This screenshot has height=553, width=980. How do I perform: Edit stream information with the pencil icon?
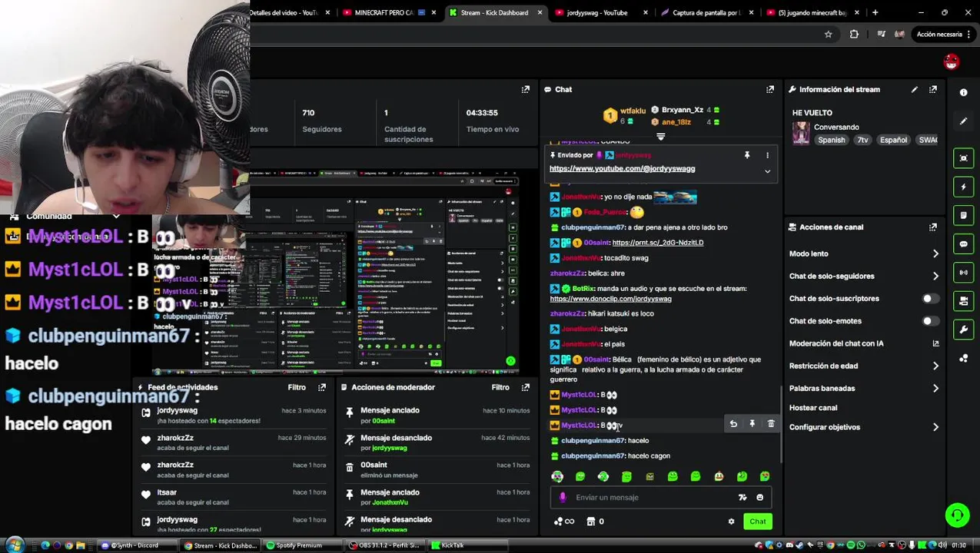tap(914, 90)
